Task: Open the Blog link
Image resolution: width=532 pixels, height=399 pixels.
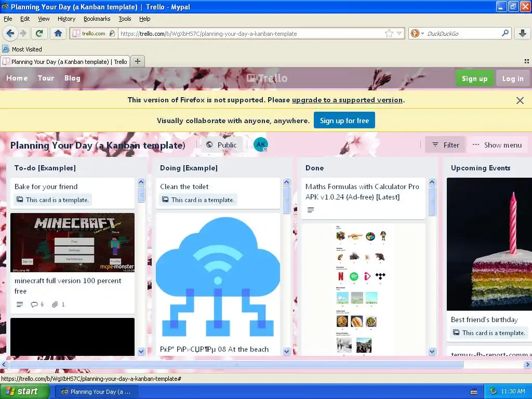Action: coord(72,78)
